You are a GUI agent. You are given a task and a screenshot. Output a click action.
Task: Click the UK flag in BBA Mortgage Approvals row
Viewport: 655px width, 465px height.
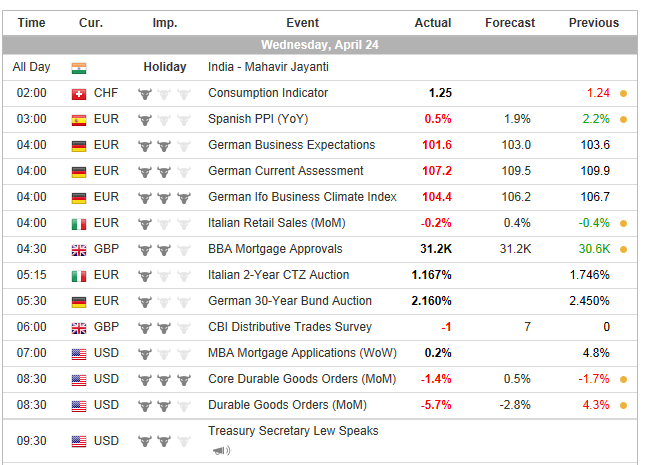click(79, 250)
